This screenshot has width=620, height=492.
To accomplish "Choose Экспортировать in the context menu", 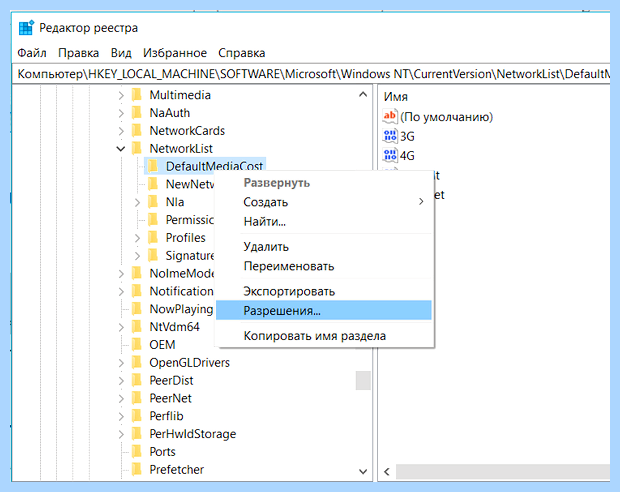I will 323,291.
